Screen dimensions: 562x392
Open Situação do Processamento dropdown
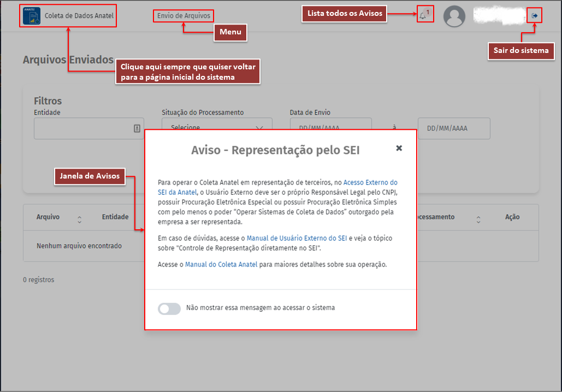[x=217, y=124]
